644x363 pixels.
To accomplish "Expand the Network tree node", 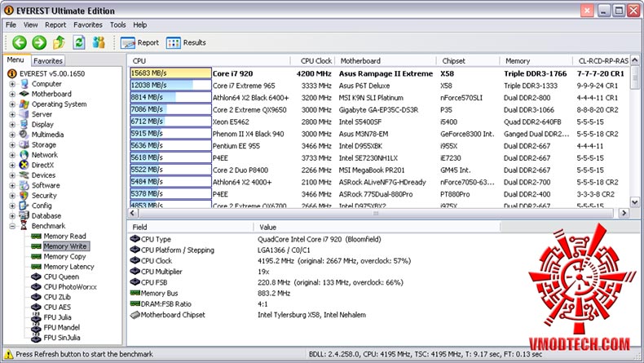I will click(x=12, y=155).
